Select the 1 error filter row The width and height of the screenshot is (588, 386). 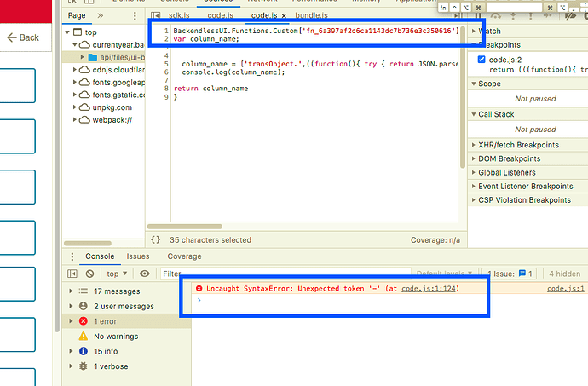pos(127,321)
